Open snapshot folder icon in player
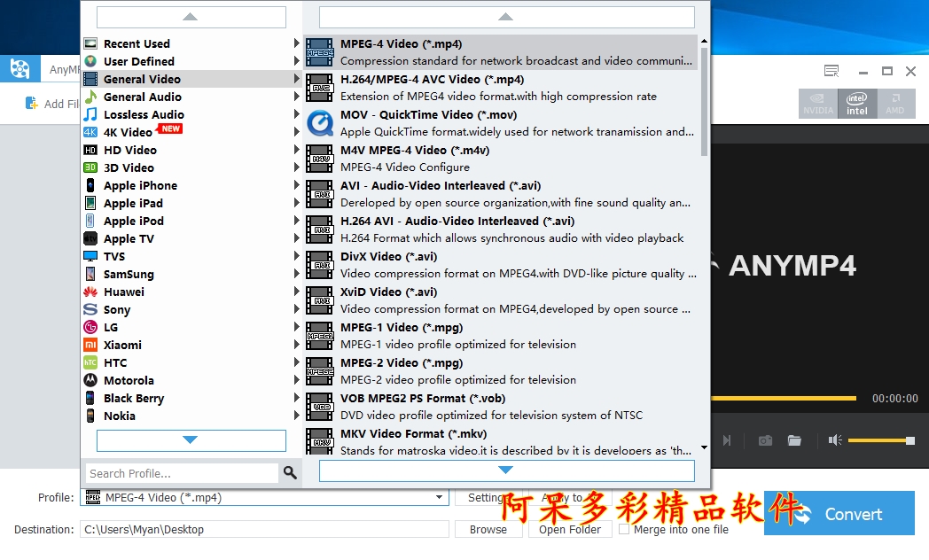The height and width of the screenshot is (560, 929). [x=794, y=440]
